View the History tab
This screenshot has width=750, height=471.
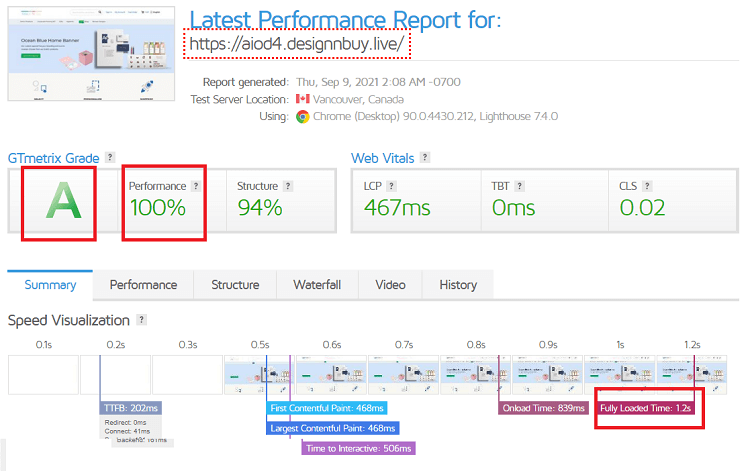click(x=458, y=285)
